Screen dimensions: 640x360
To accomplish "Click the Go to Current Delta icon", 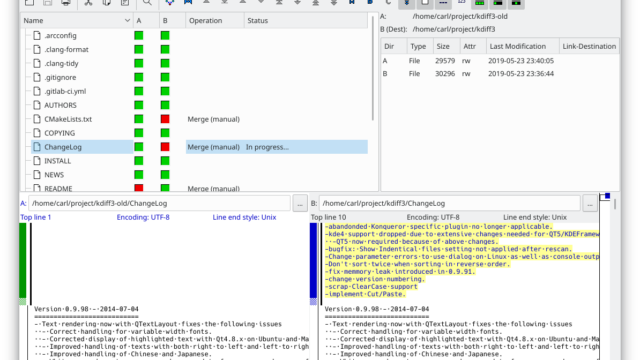I will point(169,2).
